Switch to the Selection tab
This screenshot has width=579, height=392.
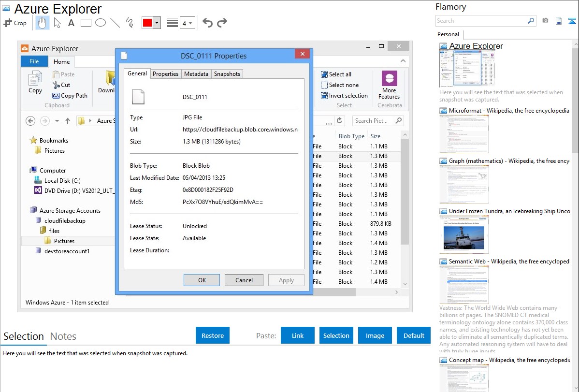tap(24, 336)
